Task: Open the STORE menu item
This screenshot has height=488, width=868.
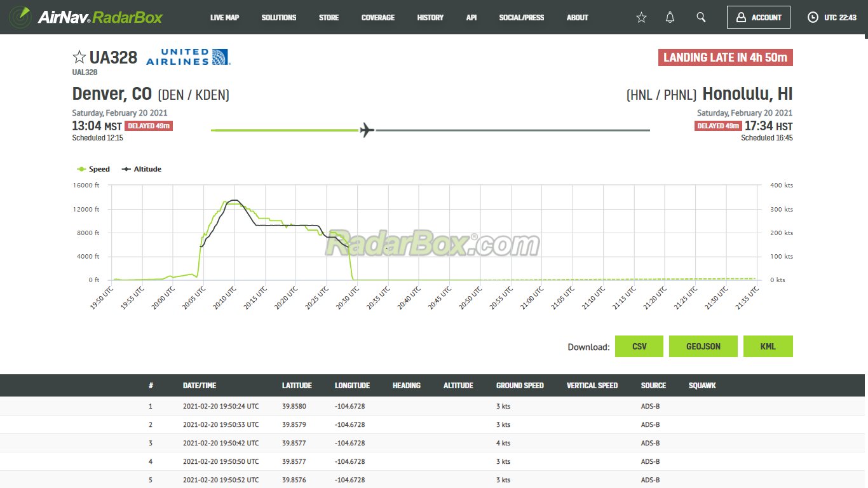Action: [x=329, y=18]
